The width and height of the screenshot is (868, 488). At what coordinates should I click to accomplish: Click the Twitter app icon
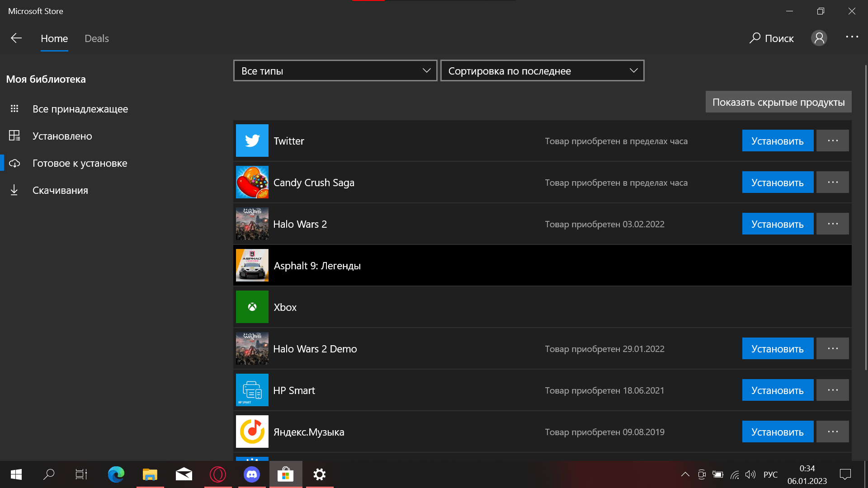coord(252,141)
